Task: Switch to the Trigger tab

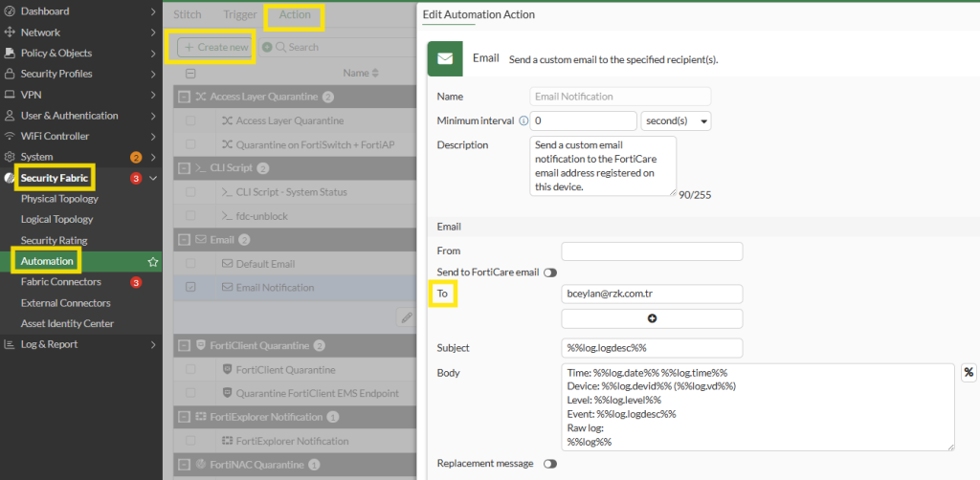Action: 240,14
